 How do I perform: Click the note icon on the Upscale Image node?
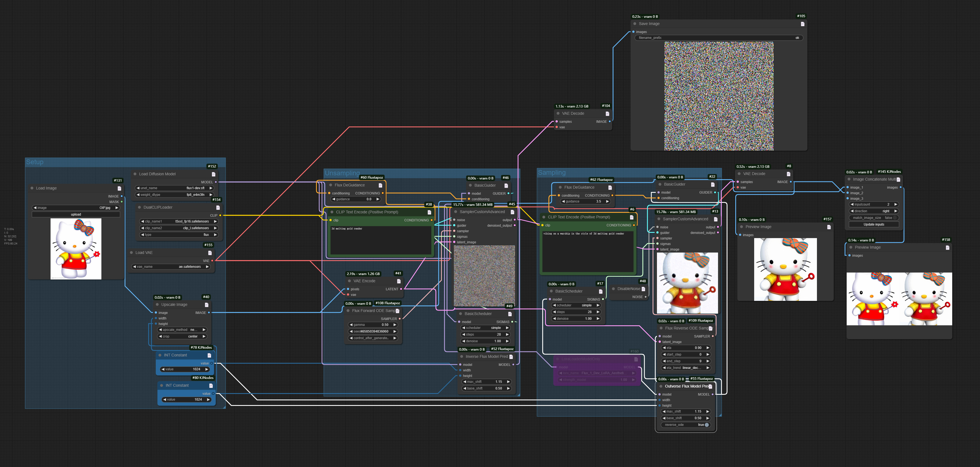207,304
